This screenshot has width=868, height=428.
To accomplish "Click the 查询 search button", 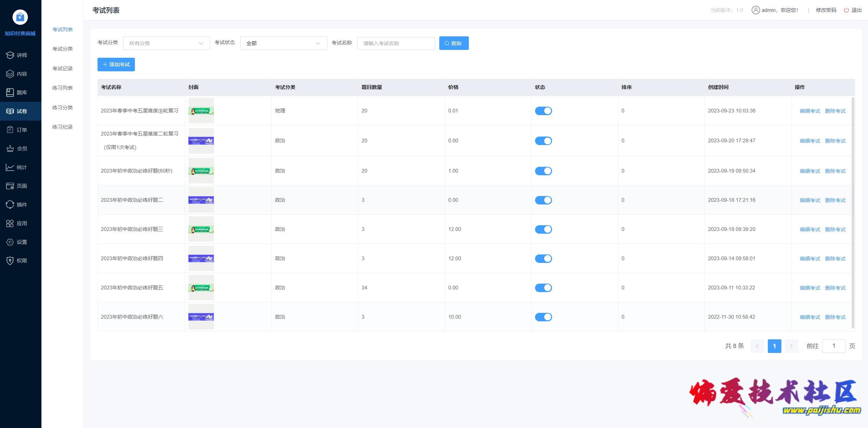I will (x=454, y=43).
